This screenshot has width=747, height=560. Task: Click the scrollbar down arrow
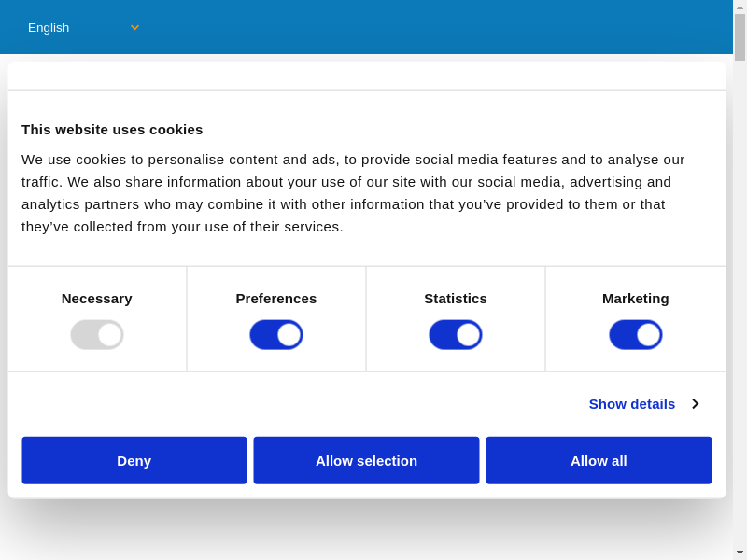click(740, 553)
